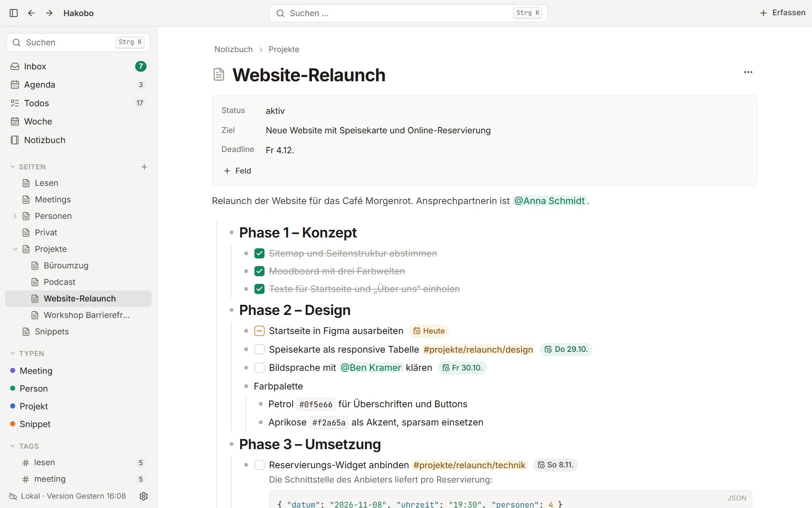Collapse the SEITEN section

coord(13,167)
